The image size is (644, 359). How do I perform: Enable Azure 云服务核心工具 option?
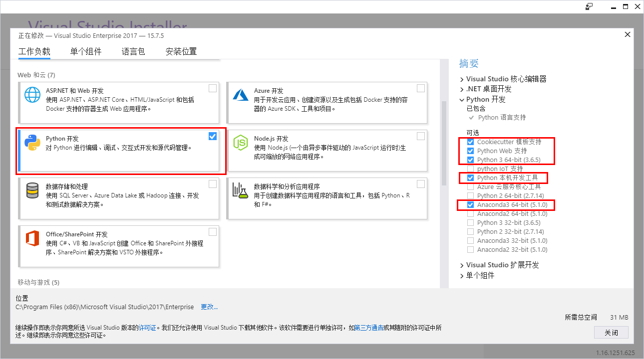click(470, 187)
